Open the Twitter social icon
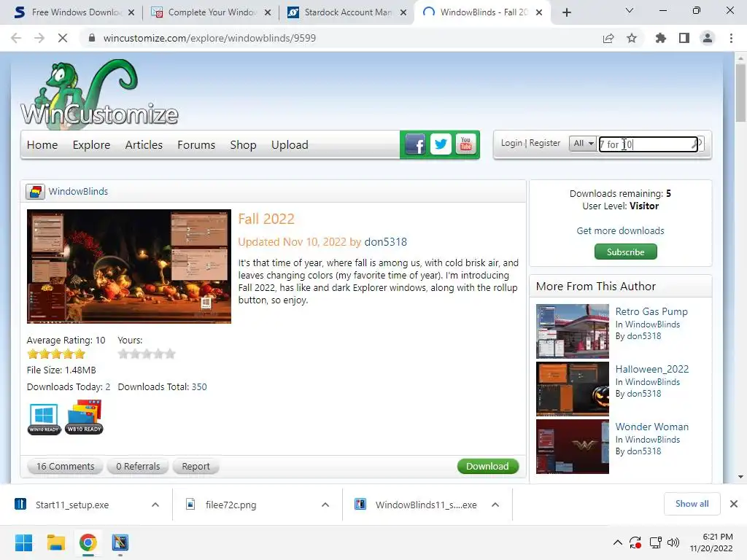Image resolution: width=747 pixels, height=560 pixels. tap(441, 144)
